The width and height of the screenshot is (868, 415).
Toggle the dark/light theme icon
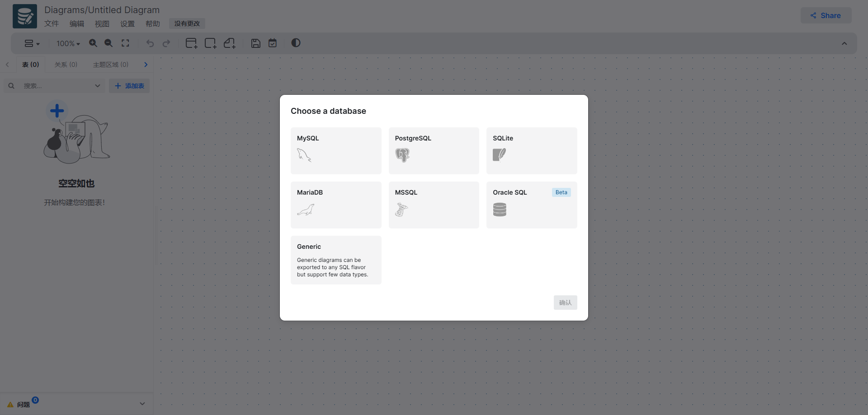(x=296, y=43)
